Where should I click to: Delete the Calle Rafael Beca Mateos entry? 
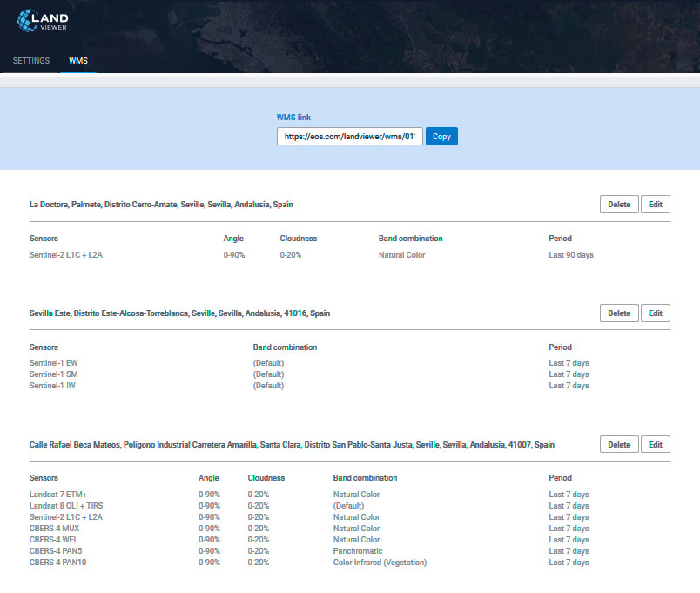[619, 445]
